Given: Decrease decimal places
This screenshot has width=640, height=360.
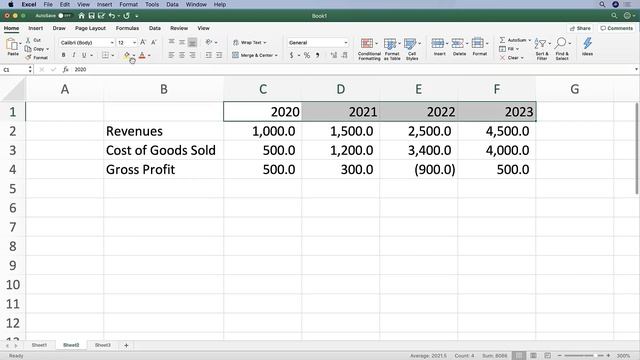Looking at the screenshot, I should coord(344,55).
